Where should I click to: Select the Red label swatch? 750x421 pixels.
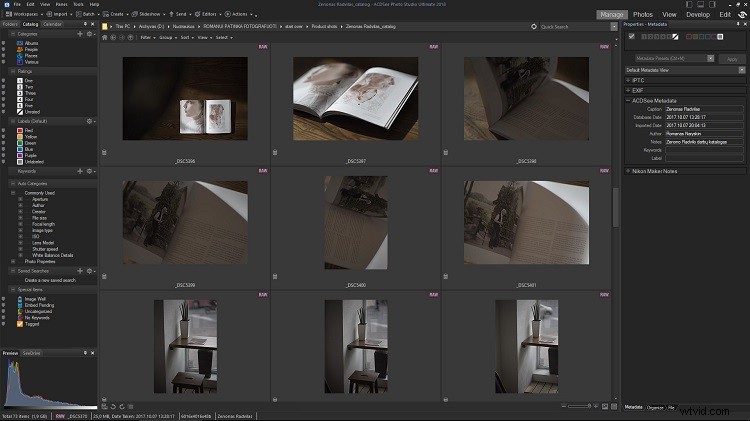pyautogui.click(x=20, y=131)
